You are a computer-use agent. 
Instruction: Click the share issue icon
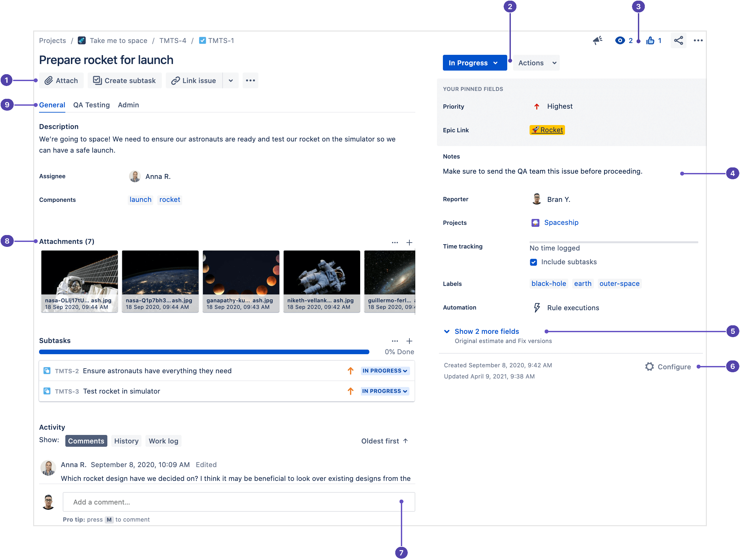[x=679, y=40]
